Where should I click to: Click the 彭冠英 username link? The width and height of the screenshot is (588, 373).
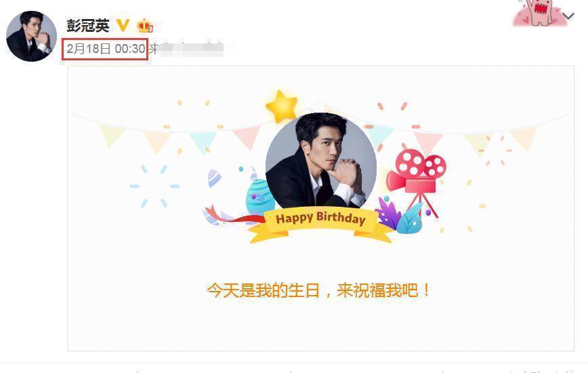[x=88, y=26]
